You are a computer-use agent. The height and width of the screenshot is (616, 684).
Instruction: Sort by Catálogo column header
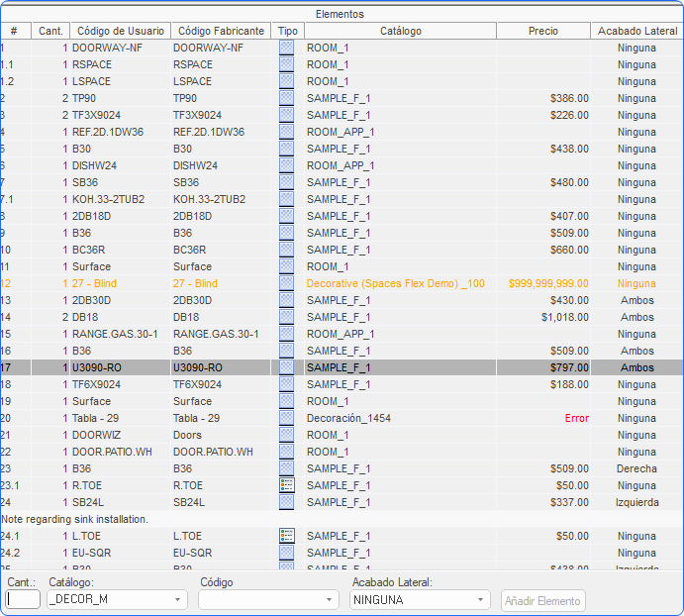point(401,31)
